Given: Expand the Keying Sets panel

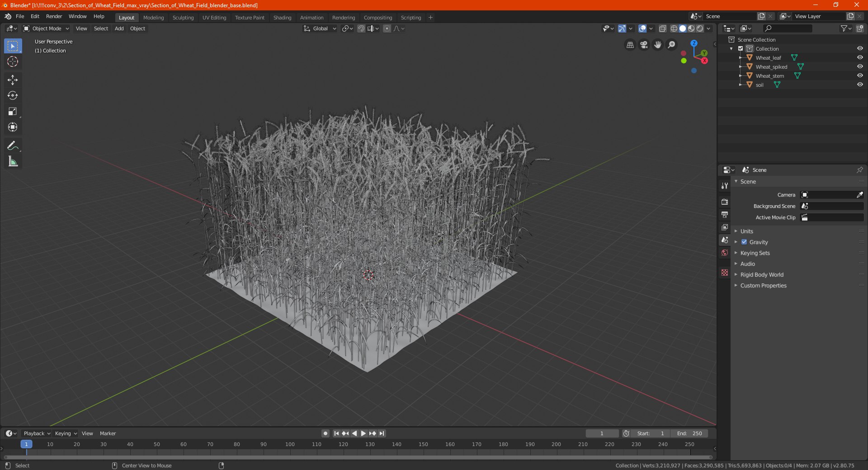Looking at the screenshot, I should point(755,253).
